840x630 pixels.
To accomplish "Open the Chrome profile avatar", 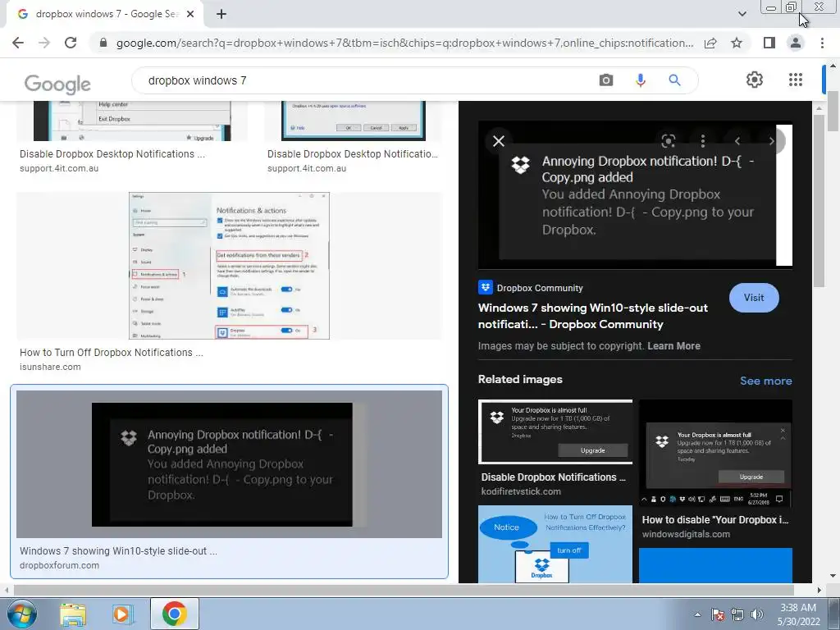I will tap(796, 43).
